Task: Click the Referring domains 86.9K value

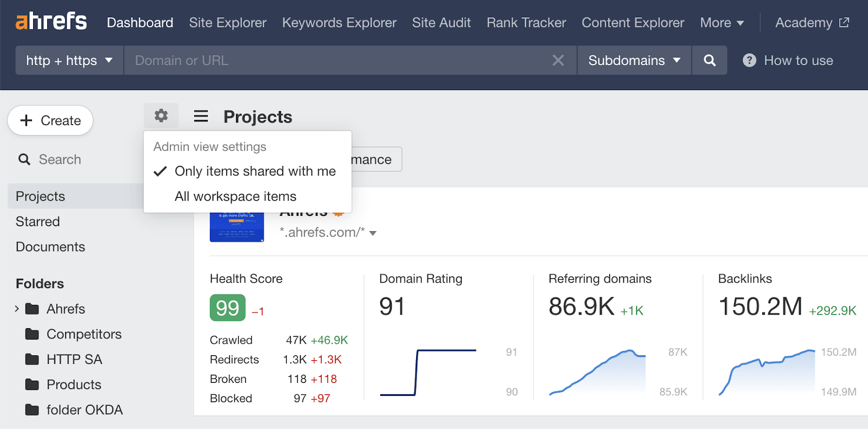Action: click(582, 306)
